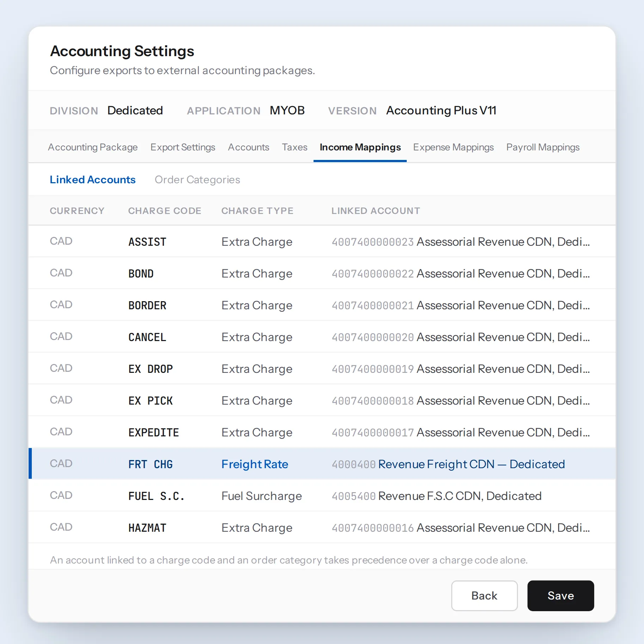
Task: Select the EX DROP charge code
Action: point(150,369)
